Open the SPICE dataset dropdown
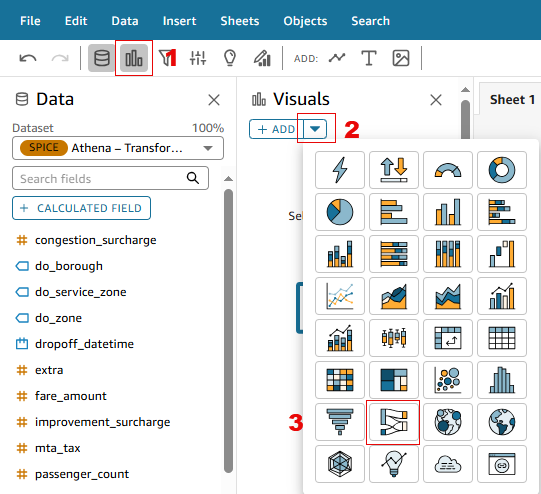This screenshot has width=541, height=494. (118, 148)
